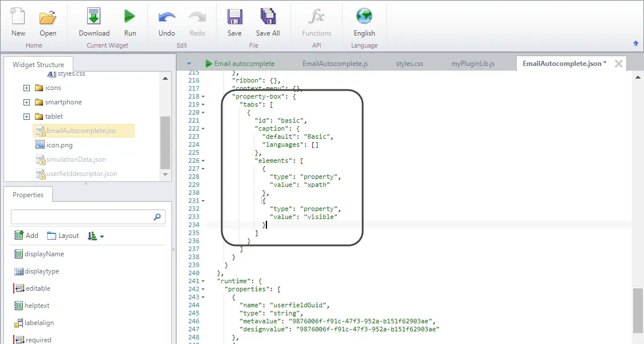
Task: Save the current file
Action: (x=234, y=17)
